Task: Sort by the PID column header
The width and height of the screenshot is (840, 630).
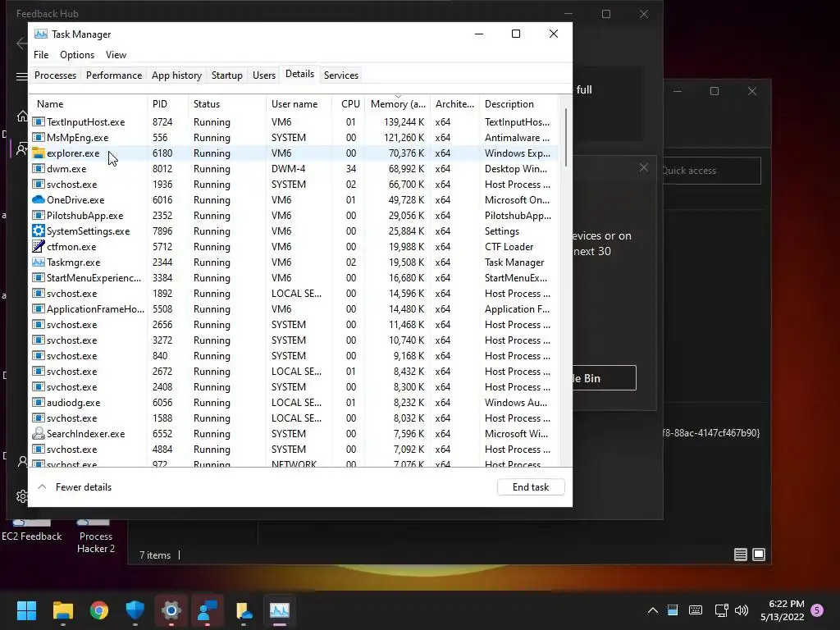Action: tap(167, 104)
